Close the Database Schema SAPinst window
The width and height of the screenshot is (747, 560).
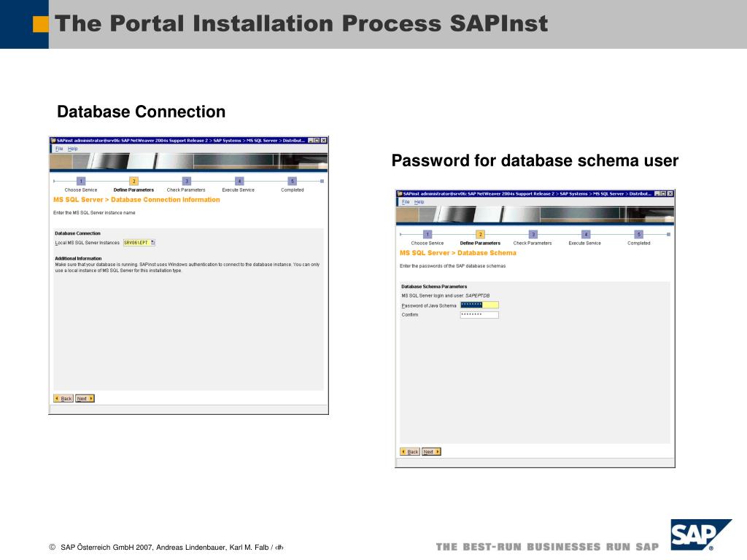click(x=670, y=194)
